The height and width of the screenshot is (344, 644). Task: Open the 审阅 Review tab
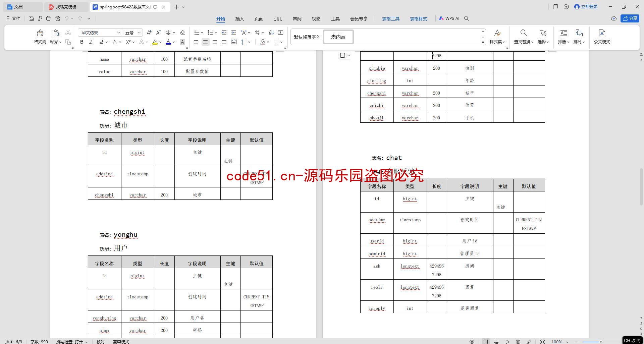[297, 19]
